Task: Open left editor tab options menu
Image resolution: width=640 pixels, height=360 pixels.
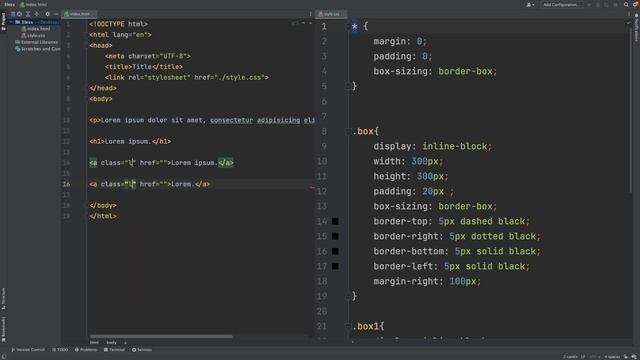Action: 310,14
